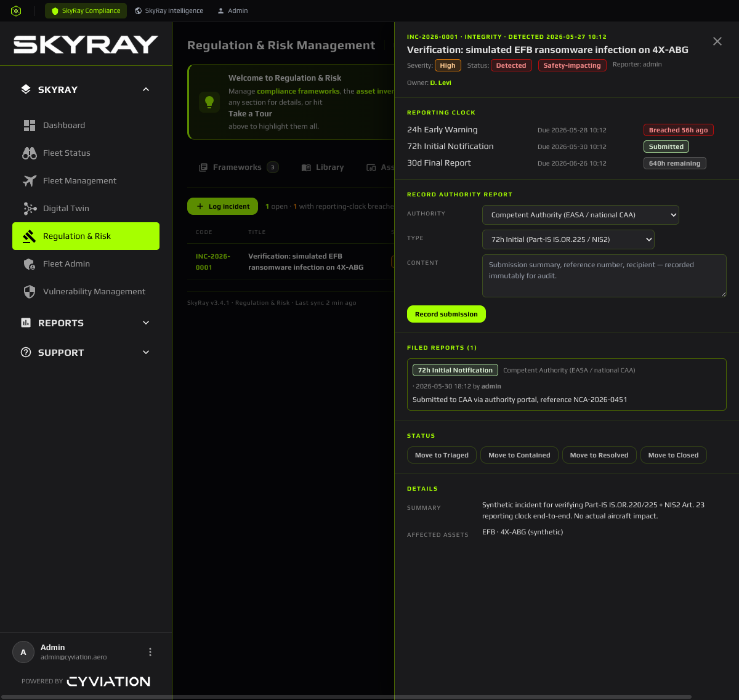Open incident code INC-2026-0001 in table
Image resolution: width=739 pixels, height=700 pixels.
pyautogui.click(x=212, y=262)
